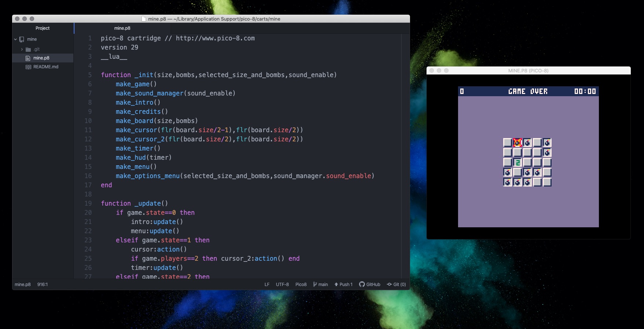The image size is (644, 329).
Task: Click the 916:1 cursor position indicator
Action: click(43, 284)
